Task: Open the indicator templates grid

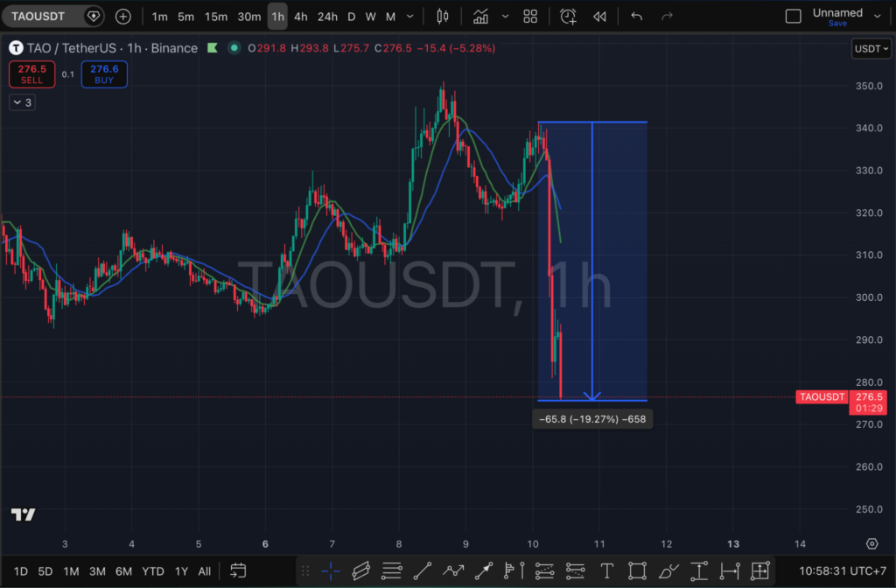Action: [529, 17]
